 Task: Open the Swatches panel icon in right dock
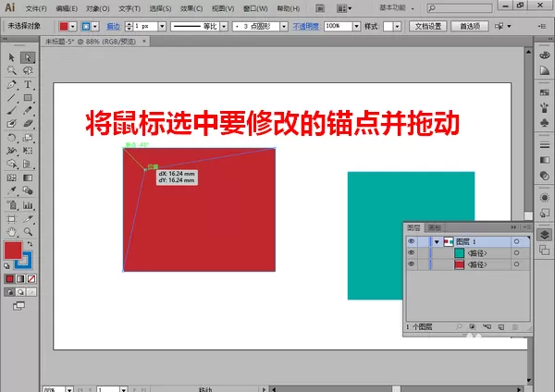545,92
